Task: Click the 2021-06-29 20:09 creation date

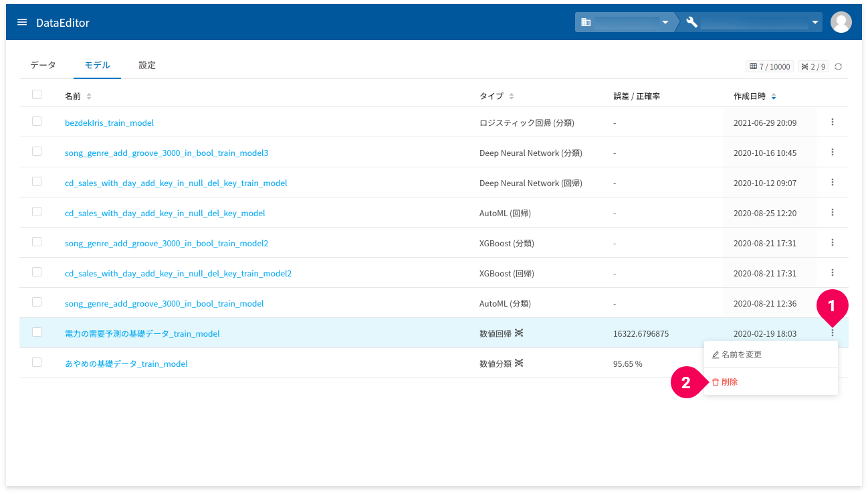Action: 765,122
